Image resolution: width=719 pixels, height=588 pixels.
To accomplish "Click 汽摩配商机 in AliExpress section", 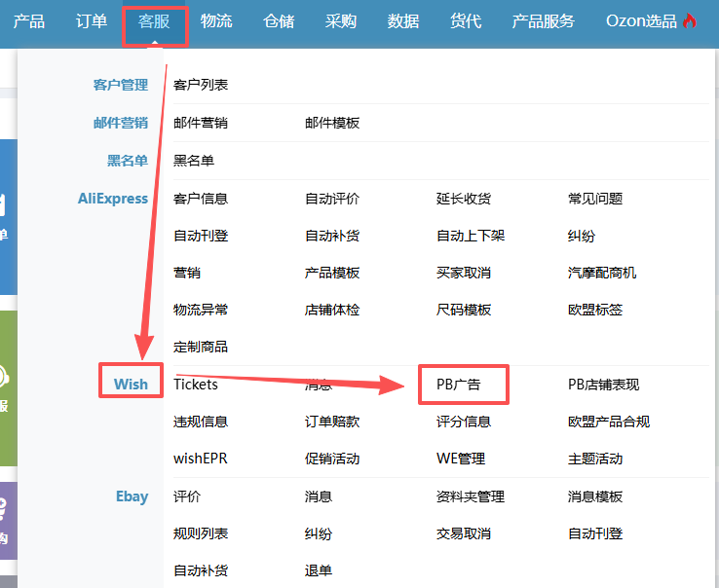I will pos(602,273).
